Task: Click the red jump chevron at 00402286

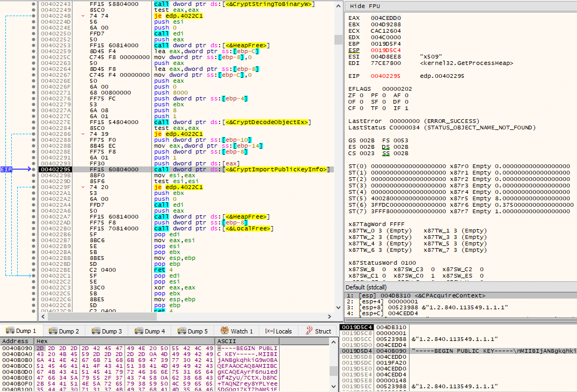Action: pyautogui.click(x=83, y=134)
